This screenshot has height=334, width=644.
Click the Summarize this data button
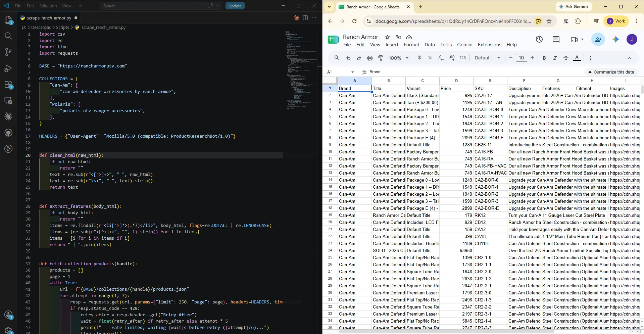tap(611, 72)
